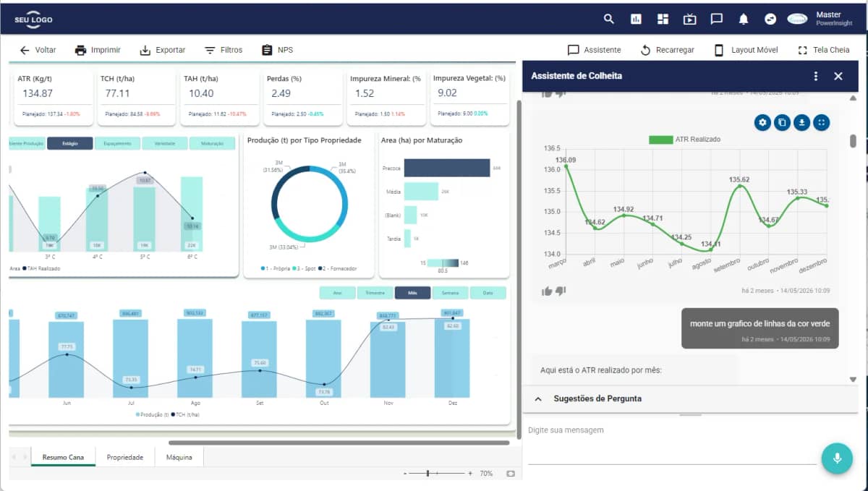The height and width of the screenshot is (491, 868).
Task: Enter Tela Cheia fullscreen mode
Action: (823, 50)
